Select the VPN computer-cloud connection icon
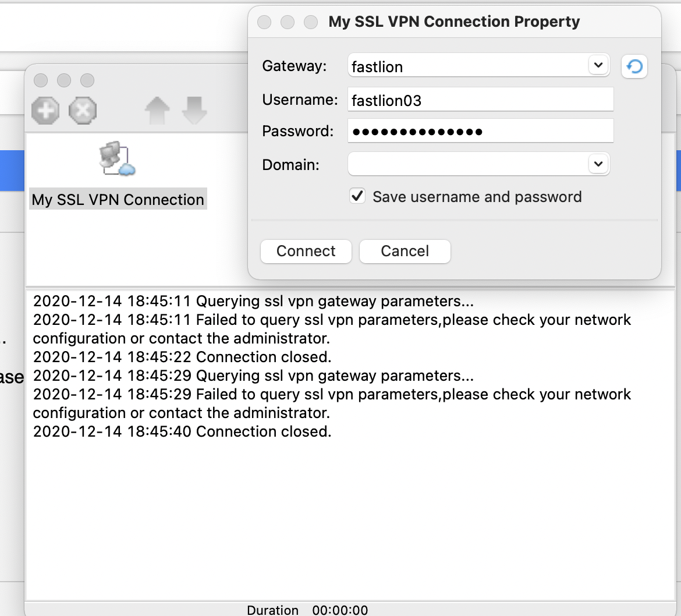This screenshot has height=616, width=681. (117, 158)
